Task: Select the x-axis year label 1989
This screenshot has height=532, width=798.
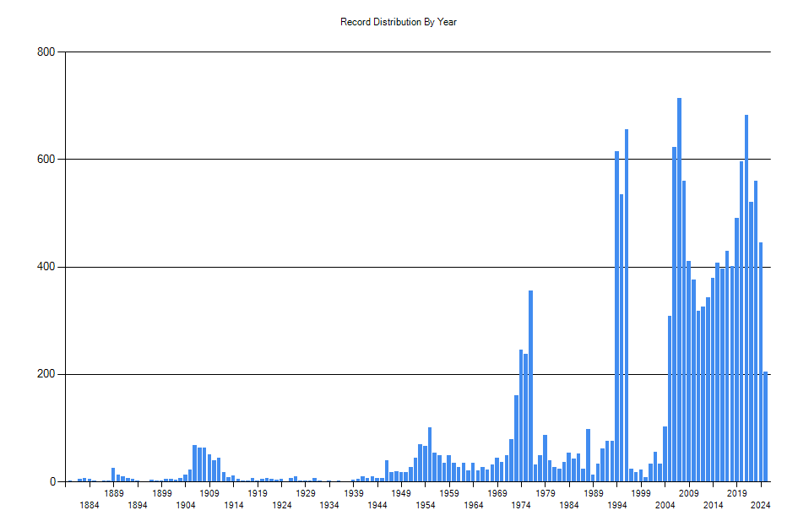Action: 593,493
